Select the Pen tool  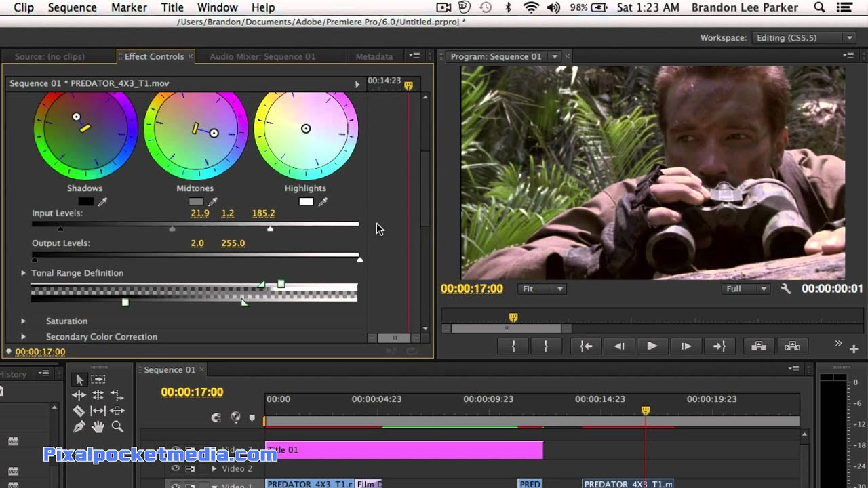pyautogui.click(x=79, y=427)
